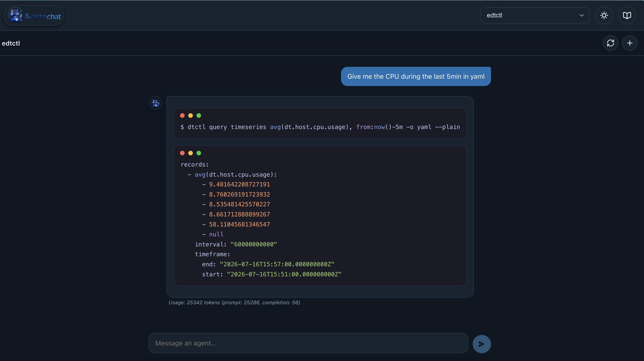Open documentation book icon
Viewport: 644px width, 361px height.
pos(627,16)
